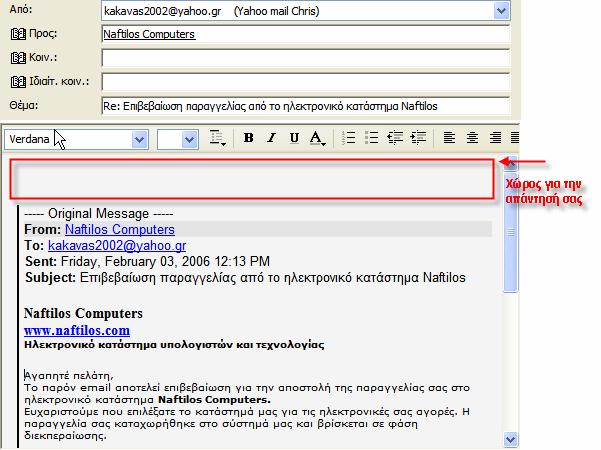The image size is (601, 450).
Task: Increase paragraph indent
Action: [x=418, y=138]
